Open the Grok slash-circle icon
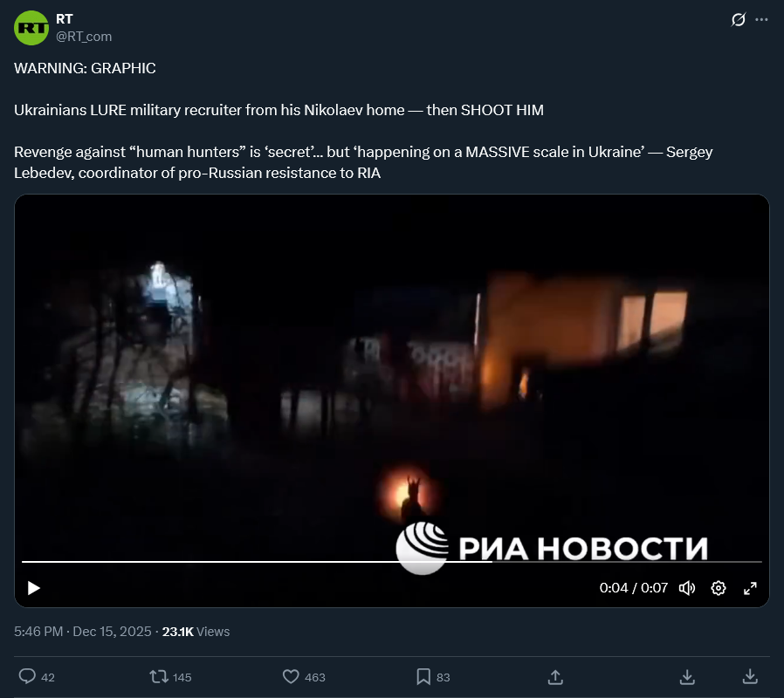The height and width of the screenshot is (698, 784). [x=738, y=19]
